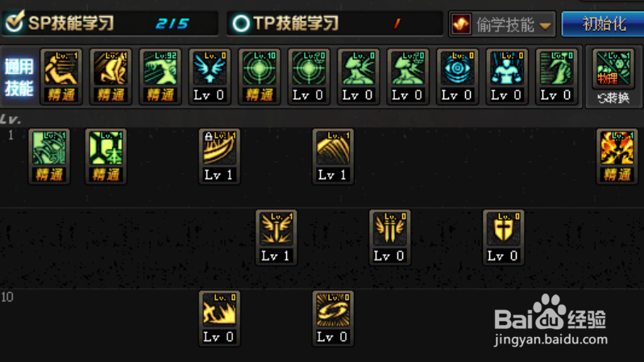
Task: Select the winged sword skill at Lv 1
Action: click(276, 238)
